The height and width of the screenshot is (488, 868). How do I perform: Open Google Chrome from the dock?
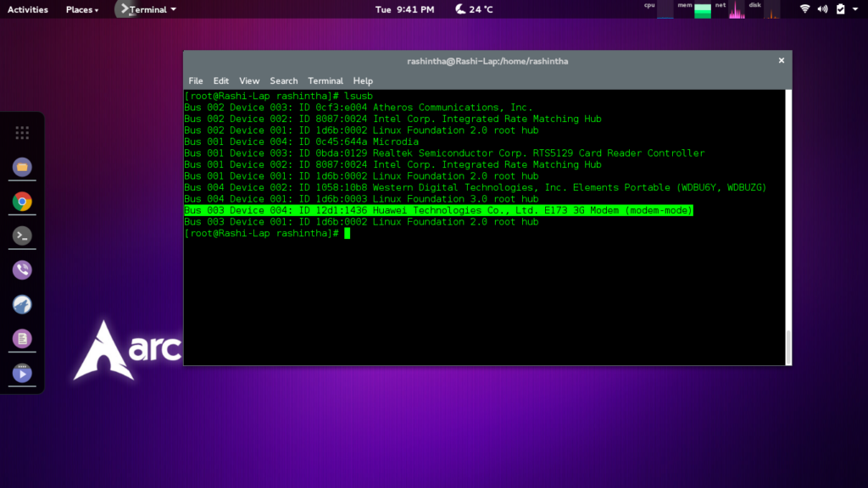22,202
